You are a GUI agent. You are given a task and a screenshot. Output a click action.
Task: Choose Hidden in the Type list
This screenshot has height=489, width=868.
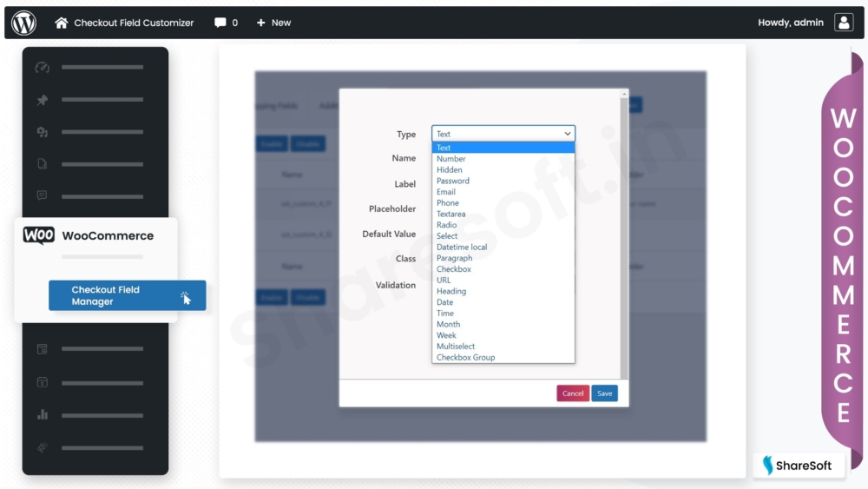pos(503,169)
